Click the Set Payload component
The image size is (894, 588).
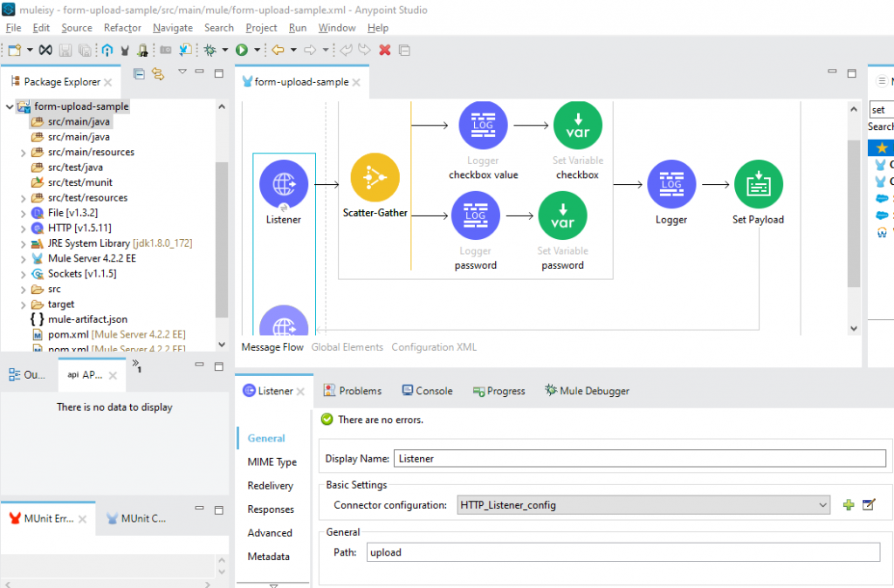point(758,184)
